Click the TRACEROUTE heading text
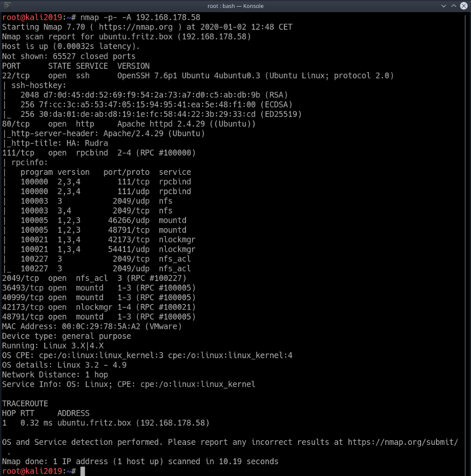This screenshot has width=471, height=476. 25,403
